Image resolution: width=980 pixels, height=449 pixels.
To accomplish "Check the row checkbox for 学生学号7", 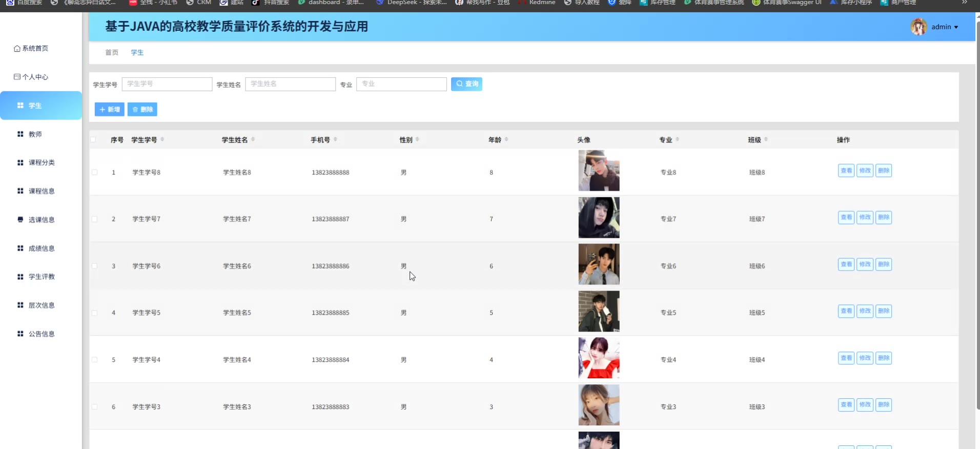I will (94, 219).
